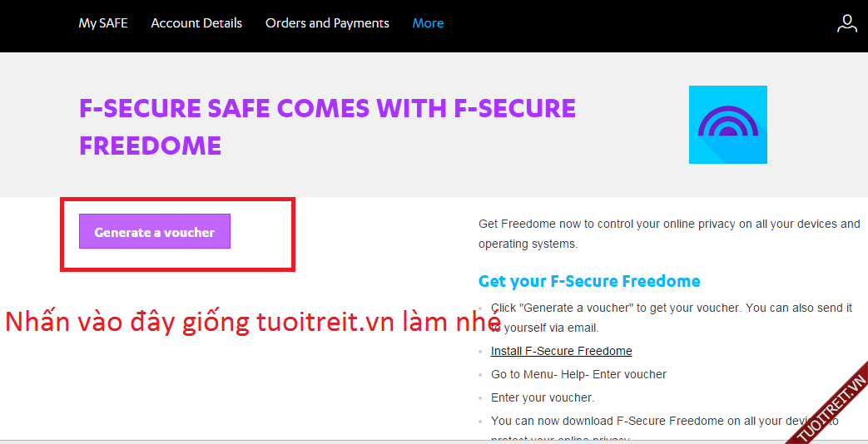868x444 pixels.
Task: Open the user account profile icon
Action: point(846,23)
